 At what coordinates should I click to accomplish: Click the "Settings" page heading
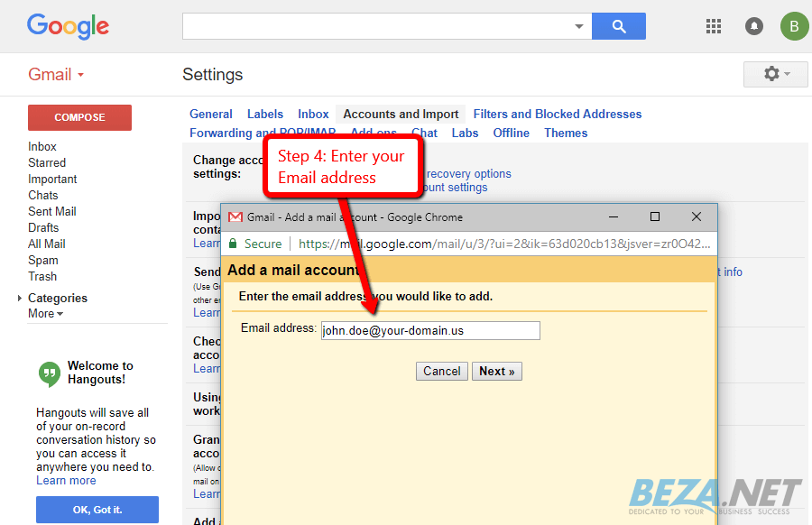[x=212, y=75]
